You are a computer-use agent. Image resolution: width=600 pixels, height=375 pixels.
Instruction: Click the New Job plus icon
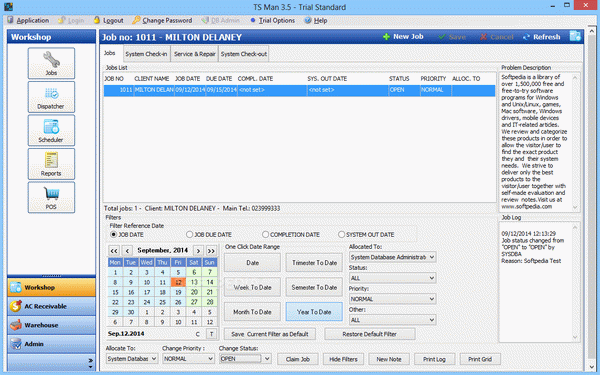point(386,37)
